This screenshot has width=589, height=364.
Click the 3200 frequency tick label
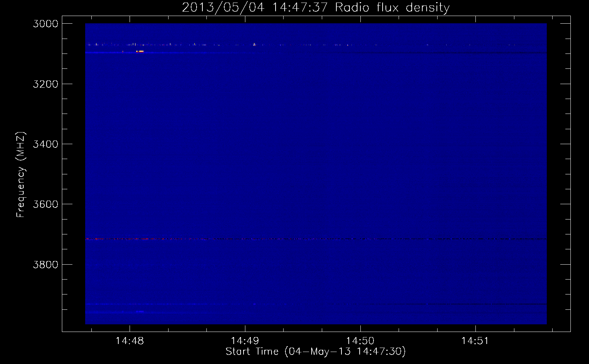coord(46,84)
